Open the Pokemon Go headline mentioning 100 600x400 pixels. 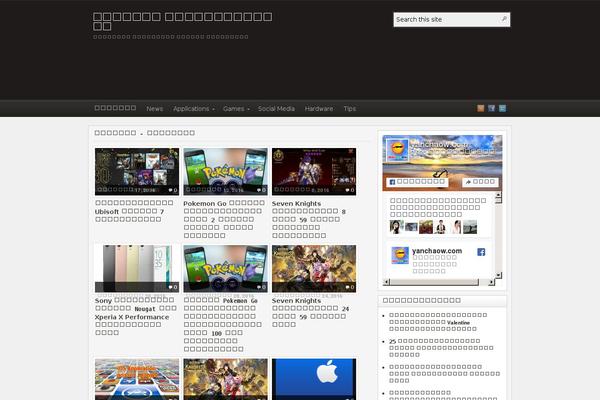[223, 324]
